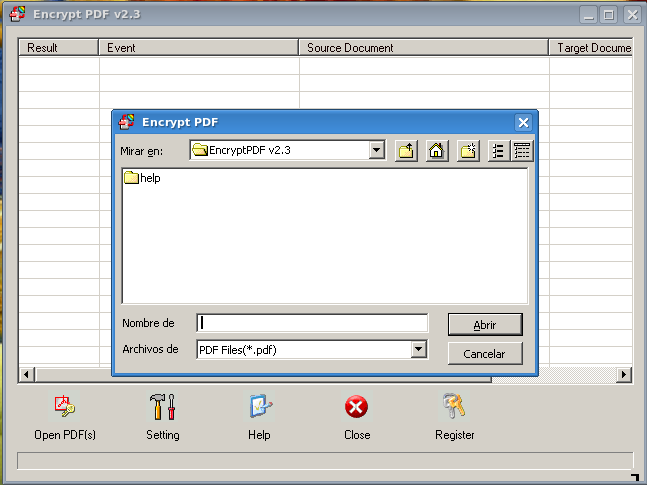This screenshot has height=485, width=647.
Task: Go to the home folder icon
Action: [x=437, y=151]
